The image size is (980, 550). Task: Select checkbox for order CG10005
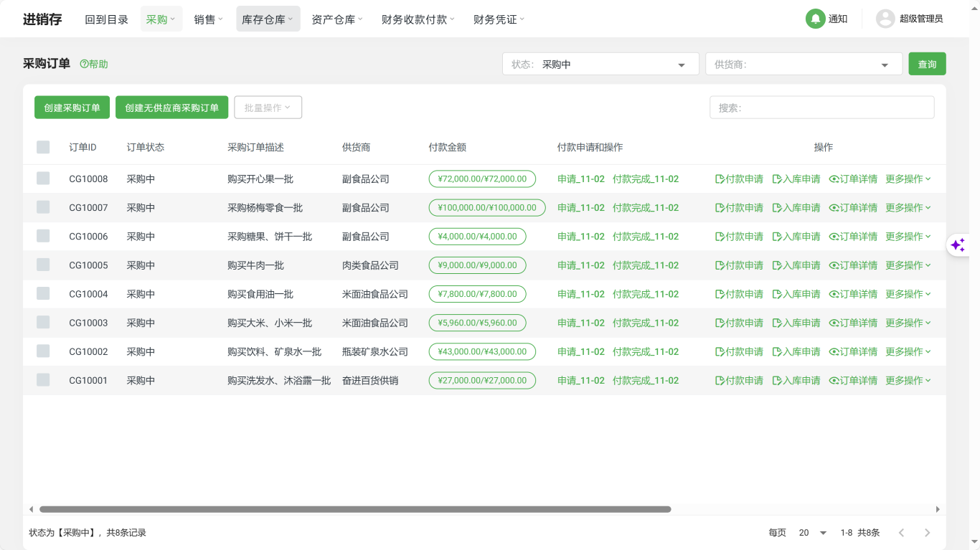coord(43,265)
